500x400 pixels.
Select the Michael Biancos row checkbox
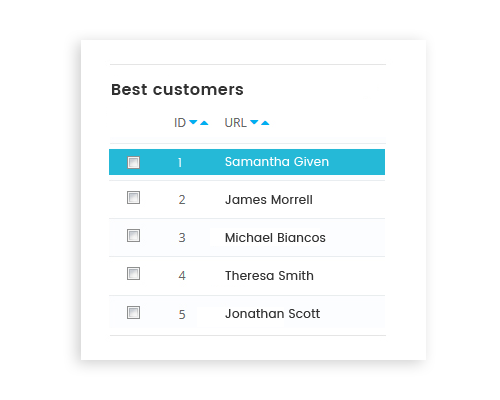coord(133,236)
